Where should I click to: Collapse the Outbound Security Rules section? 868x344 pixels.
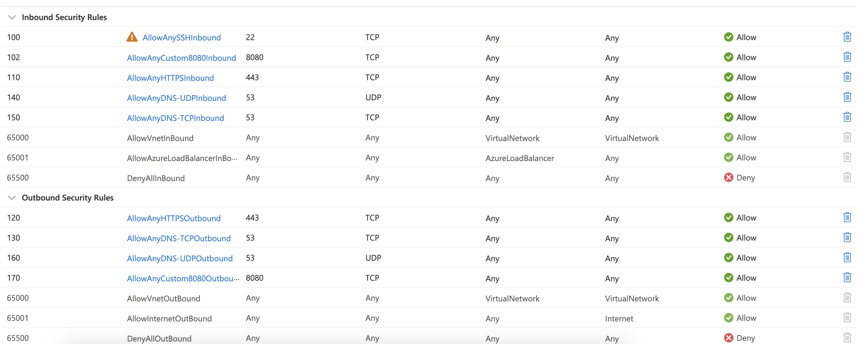click(12, 198)
